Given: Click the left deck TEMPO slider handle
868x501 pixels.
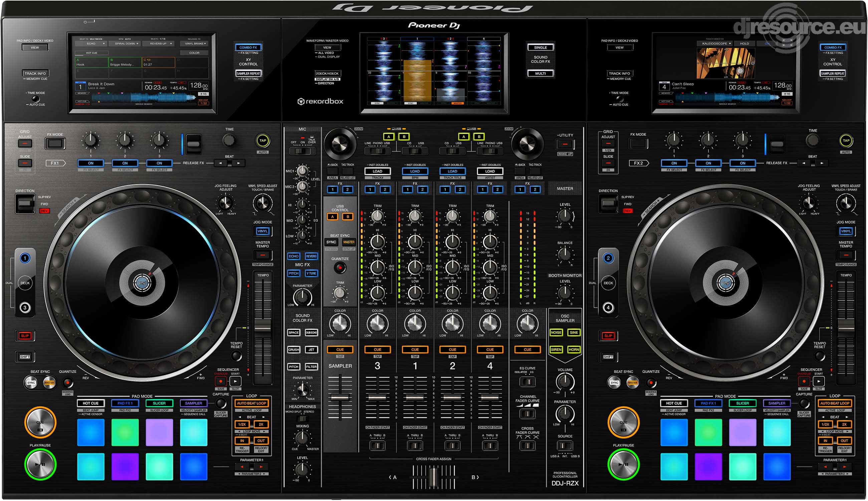Looking at the screenshot, I should [263, 328].
